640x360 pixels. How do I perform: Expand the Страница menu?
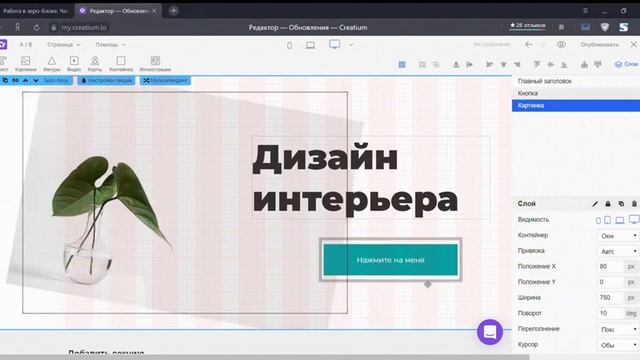(x=64, y=44)
